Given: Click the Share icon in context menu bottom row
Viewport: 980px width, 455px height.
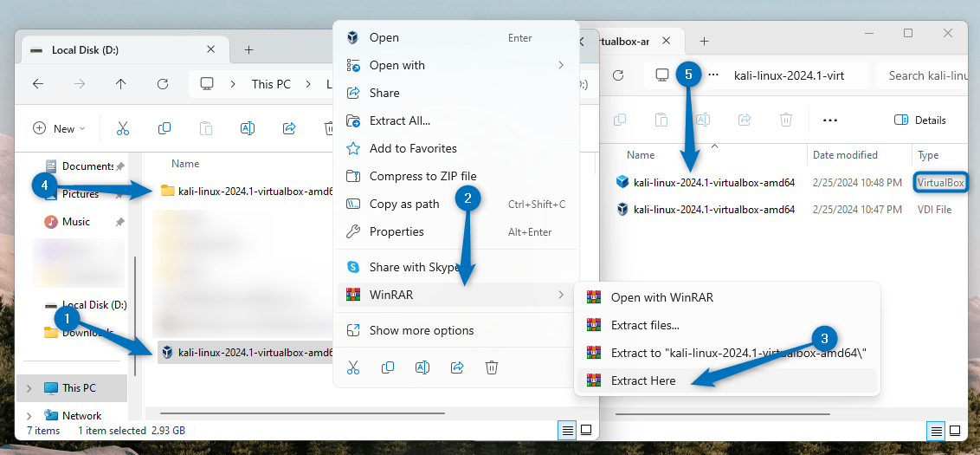Looking at the screenshot, I should (x=457, y=367).
